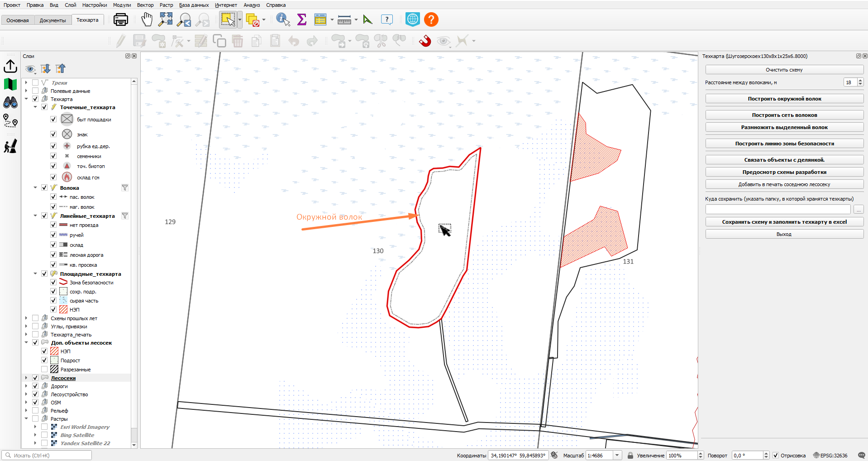Select the Pan Map hand tool
This screenshot has width=868, height=461.
[147, 19]
